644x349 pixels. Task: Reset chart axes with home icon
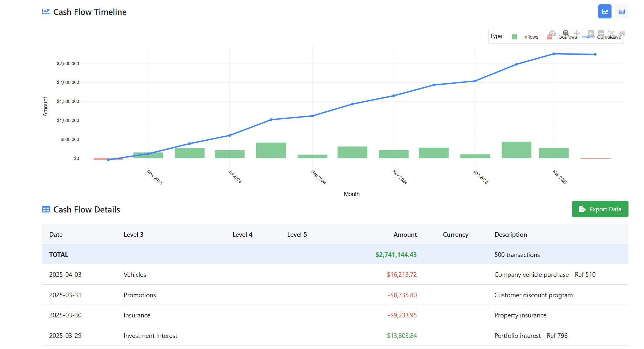click(x=622, y=33)
